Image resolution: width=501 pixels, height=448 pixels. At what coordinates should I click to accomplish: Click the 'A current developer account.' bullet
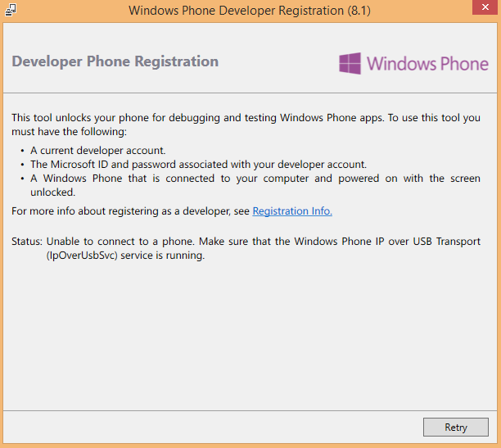click(x=97, y=151)
